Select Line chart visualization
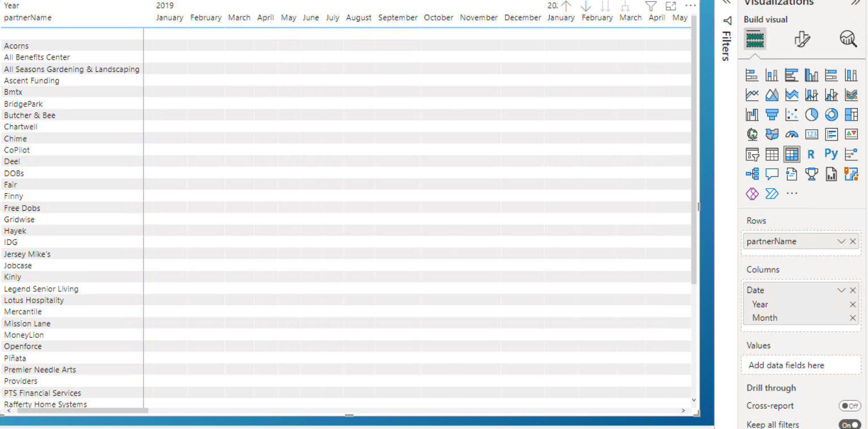 [x=752, y=95]
